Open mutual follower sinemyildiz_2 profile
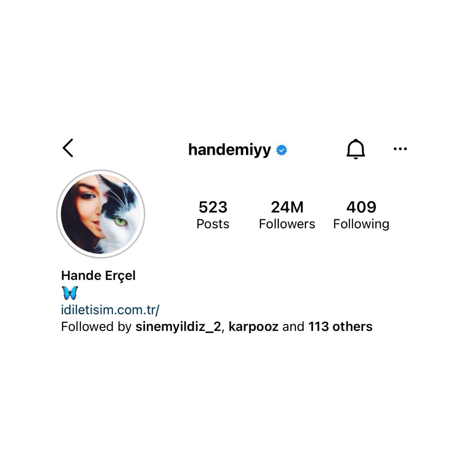This screenshot has height=476, width=476. click(x=178, y=327)
